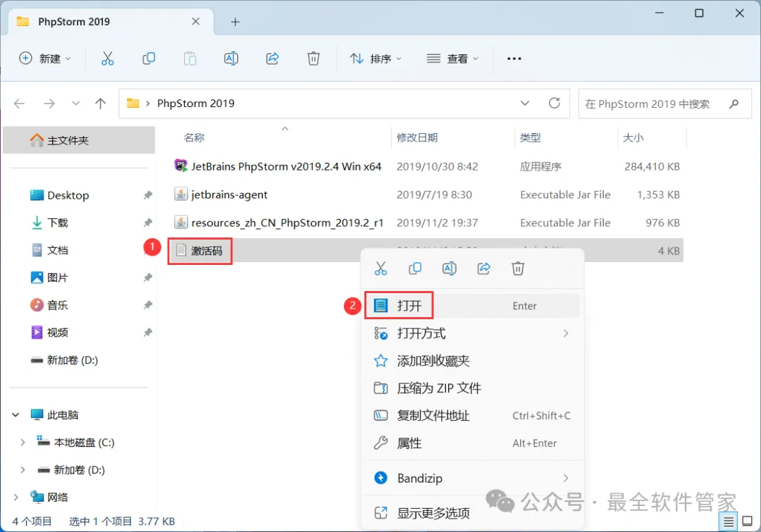The width and height of the screenshot is (761, 532).
Task: Refresh the PhpStorm 2019 folder
Action: coord(555,104)
